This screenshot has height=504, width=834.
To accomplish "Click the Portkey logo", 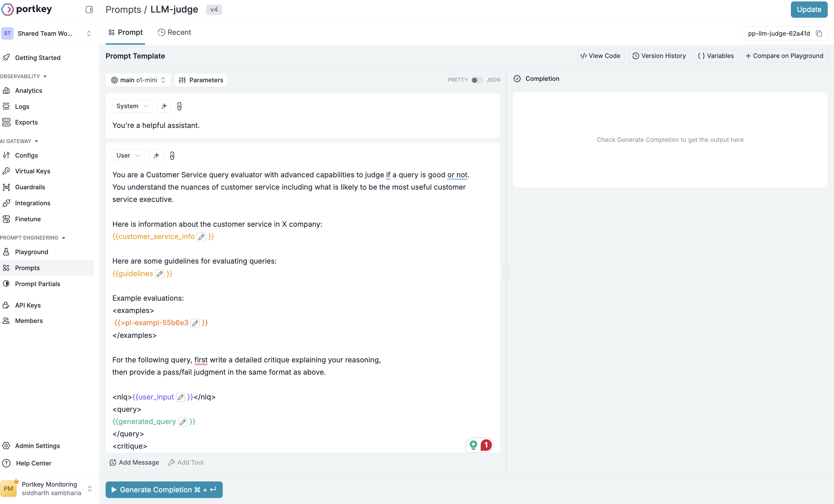I will pos(26,9).
